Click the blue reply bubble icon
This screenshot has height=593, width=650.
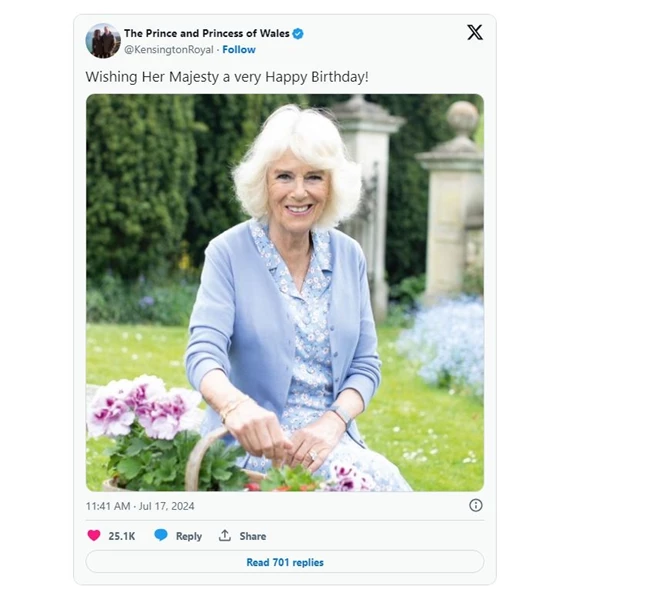coord(161,535)
